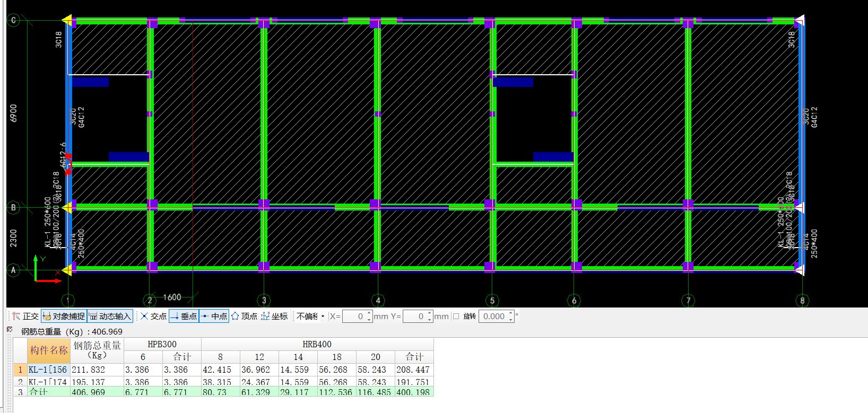Select row KL-1[156 name cell
868x413 pixels.
click(49, 370)
